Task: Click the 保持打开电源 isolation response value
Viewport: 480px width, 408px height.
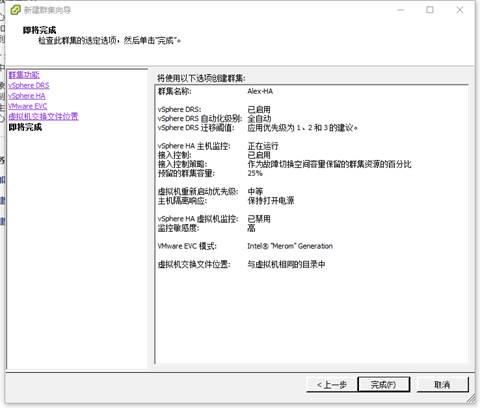Action: point(271,201)
